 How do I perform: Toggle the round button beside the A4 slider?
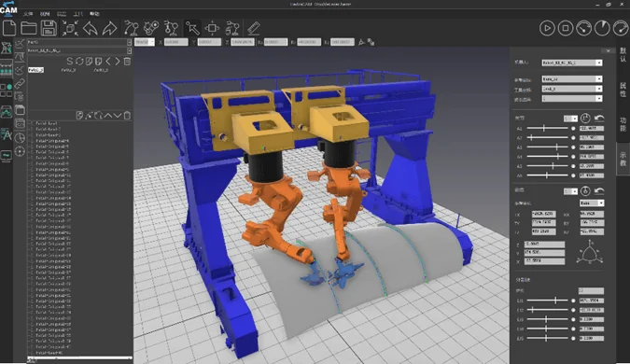tap(573, 157)
